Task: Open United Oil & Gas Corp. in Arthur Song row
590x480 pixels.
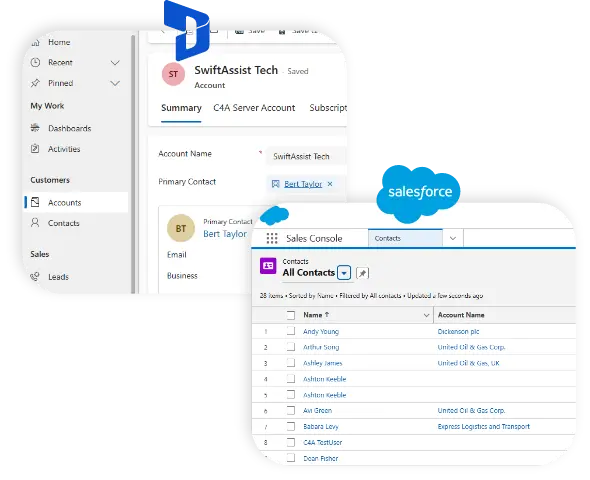Action: pyautogui.click(x=471, y=347)
